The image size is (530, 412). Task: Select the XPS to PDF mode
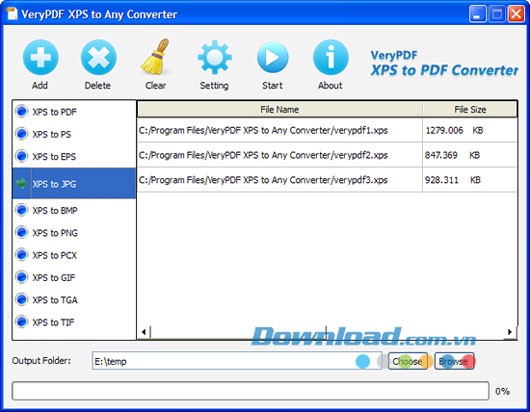click(x=74, y=112)
